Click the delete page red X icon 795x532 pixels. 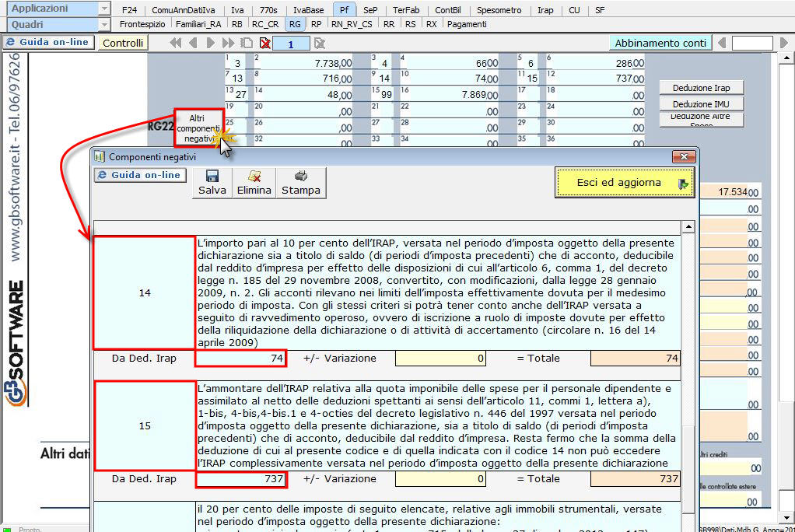[264, 43]
